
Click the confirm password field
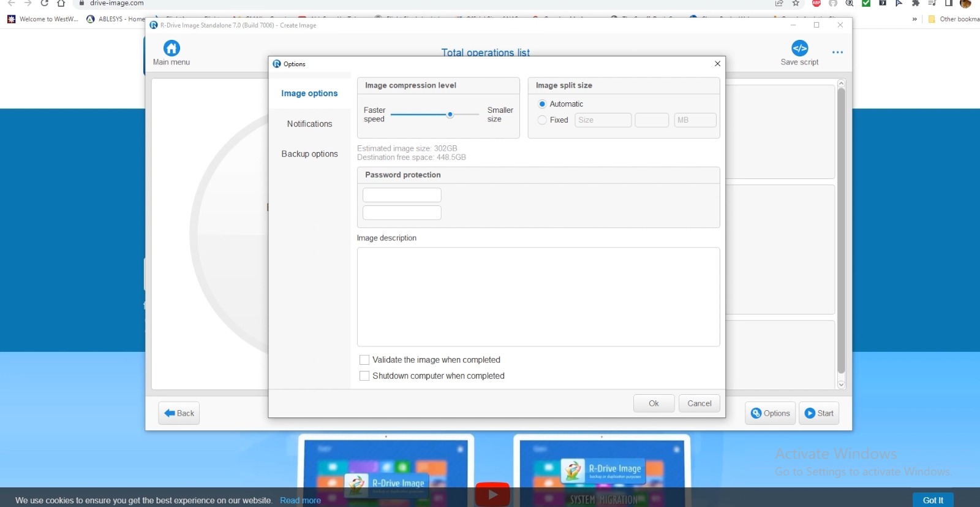coord(402,213)
